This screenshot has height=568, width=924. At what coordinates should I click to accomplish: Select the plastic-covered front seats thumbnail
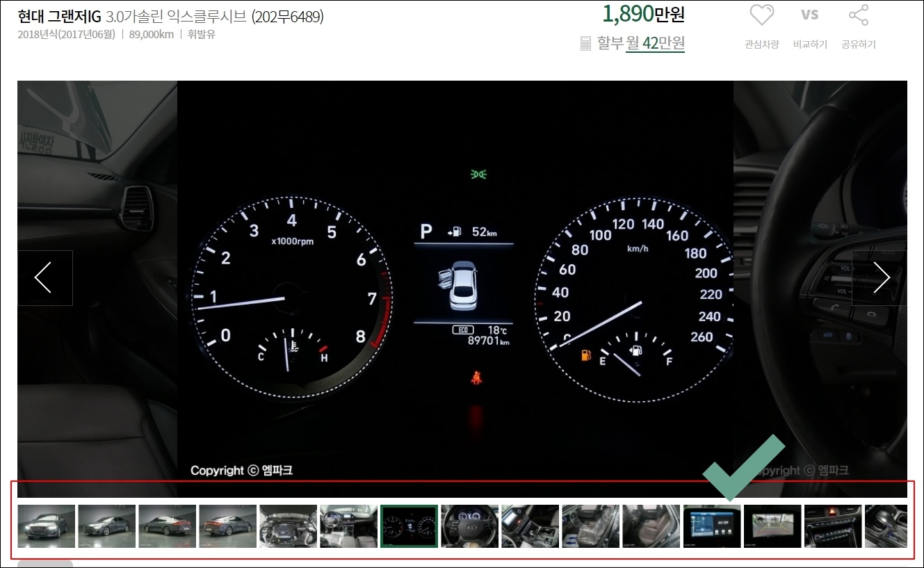591,526
